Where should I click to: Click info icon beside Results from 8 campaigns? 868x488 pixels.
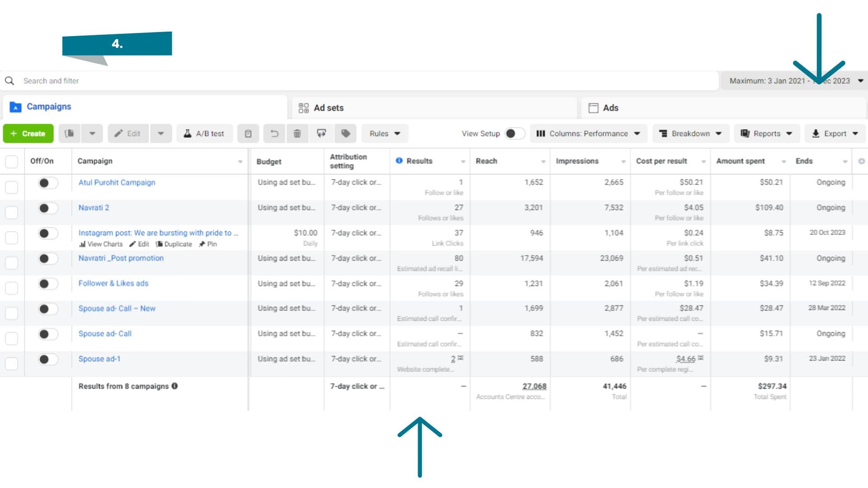[x=175, y=386]
